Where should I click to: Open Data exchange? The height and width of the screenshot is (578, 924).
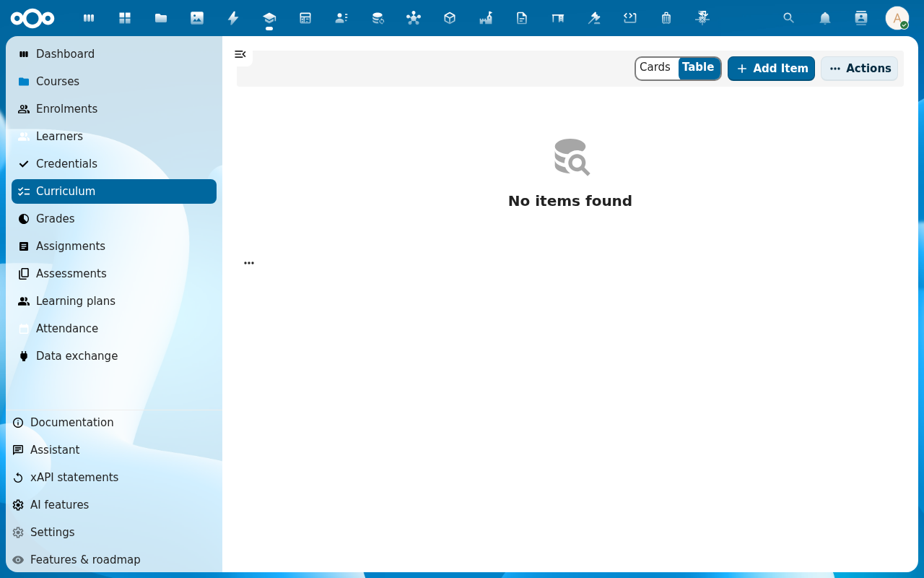114,356
